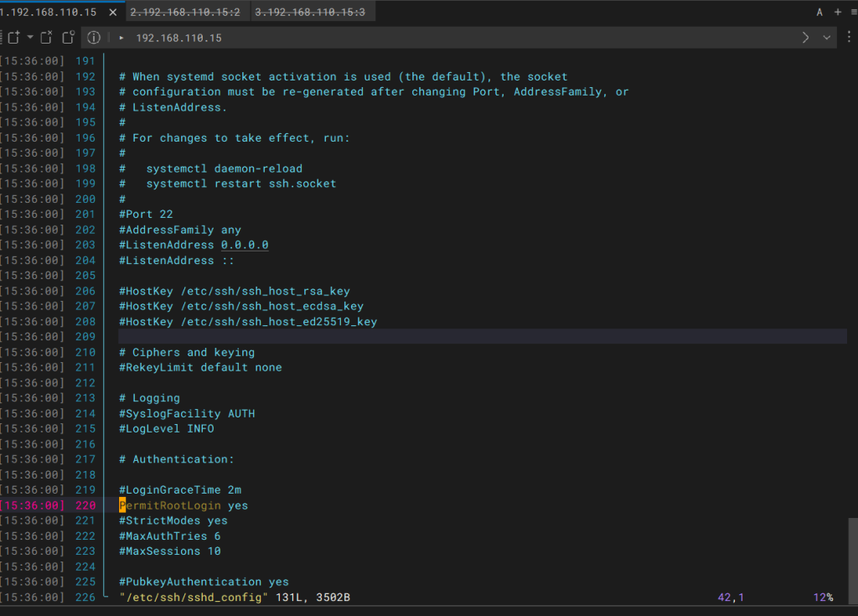Open the dropdown arrow beside new session icon
Image resolution: width=858 pixels, height=616 pixels.
pos(30,38)
